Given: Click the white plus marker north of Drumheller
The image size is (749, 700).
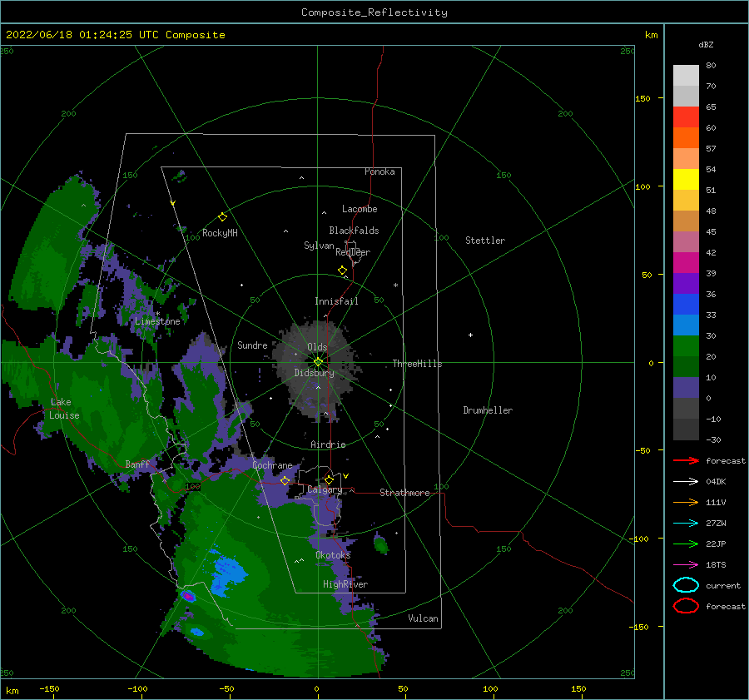Looking at the screenshot, I should click(x=470, y=335).
